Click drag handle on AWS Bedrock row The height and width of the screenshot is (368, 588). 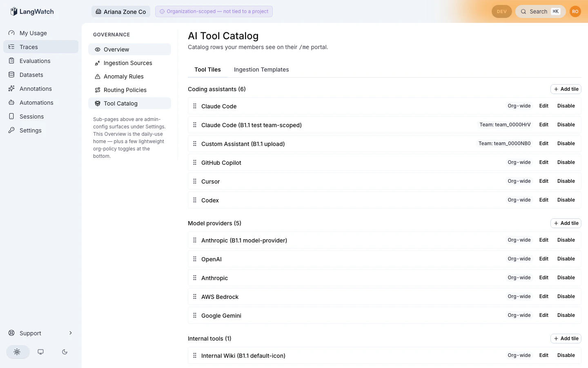coord(195,296)
